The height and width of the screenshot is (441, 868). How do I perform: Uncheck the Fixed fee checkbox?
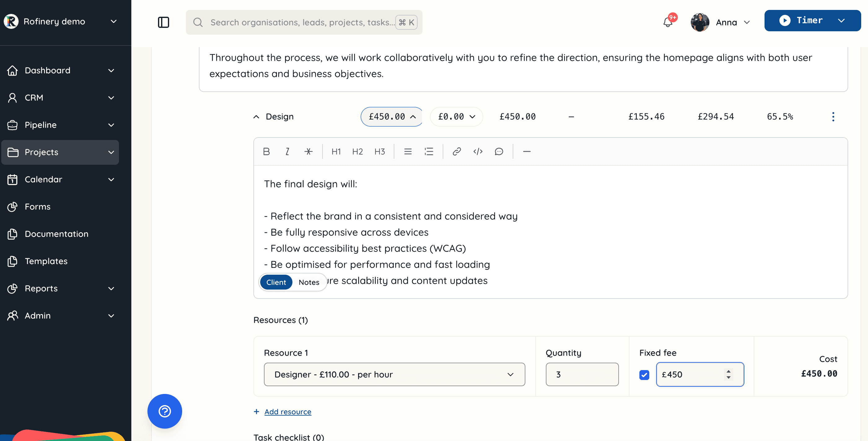pos(644,375)
